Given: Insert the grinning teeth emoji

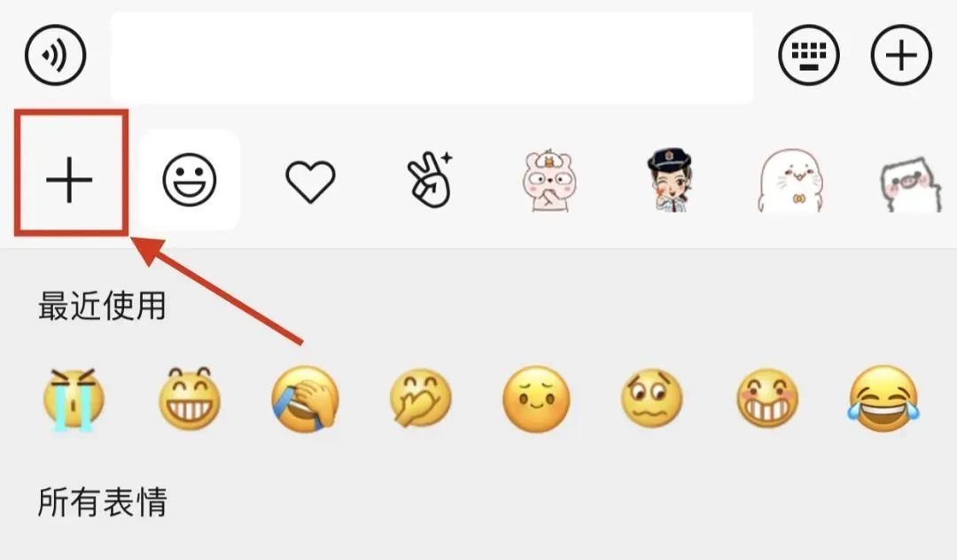Looking at the screenshot, I should click(x=190, y=399).
